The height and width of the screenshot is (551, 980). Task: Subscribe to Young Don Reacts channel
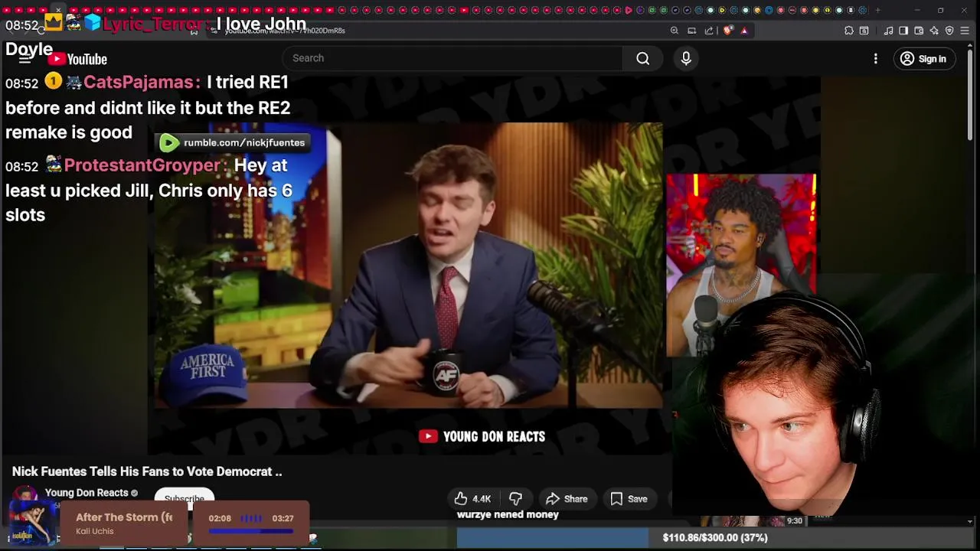(x=185, y=497)
